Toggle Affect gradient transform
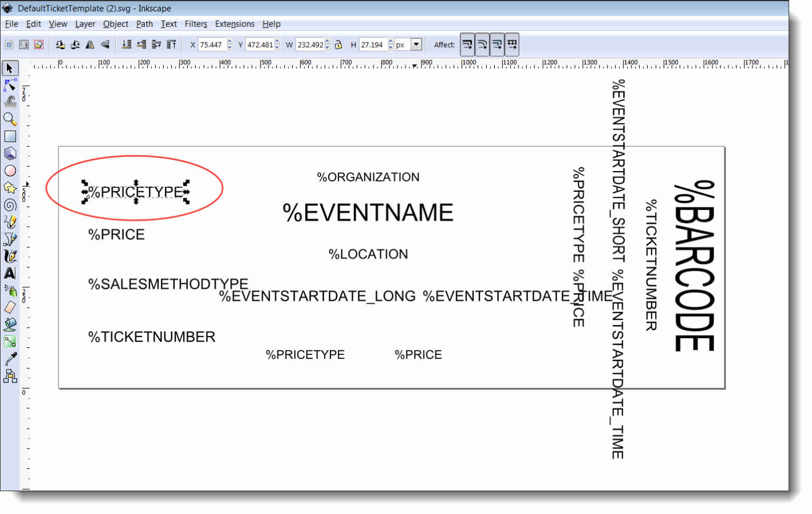 [x=497, y=45]
